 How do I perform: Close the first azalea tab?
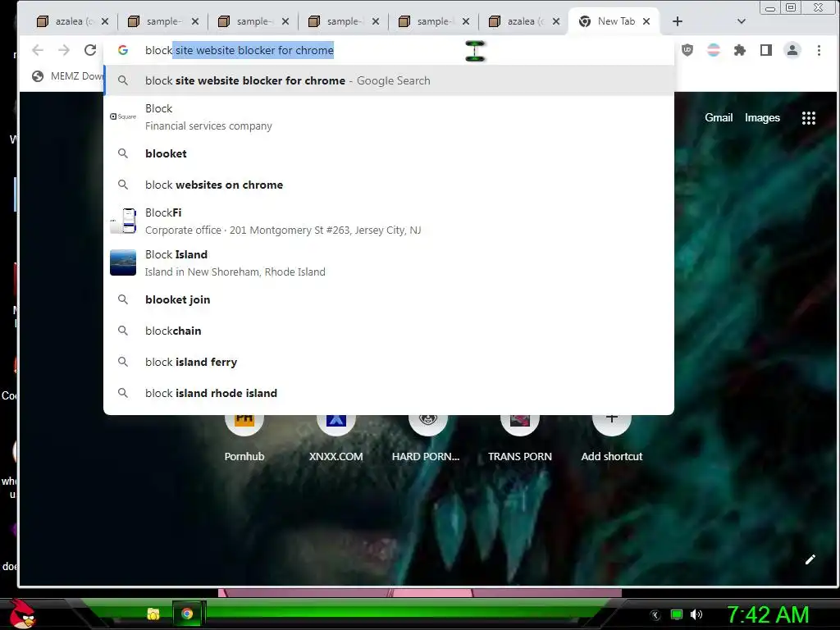(x=105, y=21)
